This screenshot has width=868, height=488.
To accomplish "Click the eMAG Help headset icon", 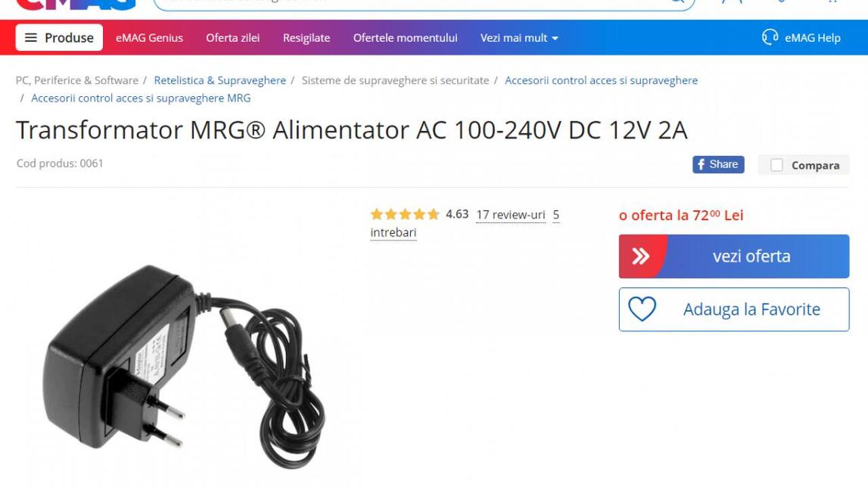I will tap(770, 37).
